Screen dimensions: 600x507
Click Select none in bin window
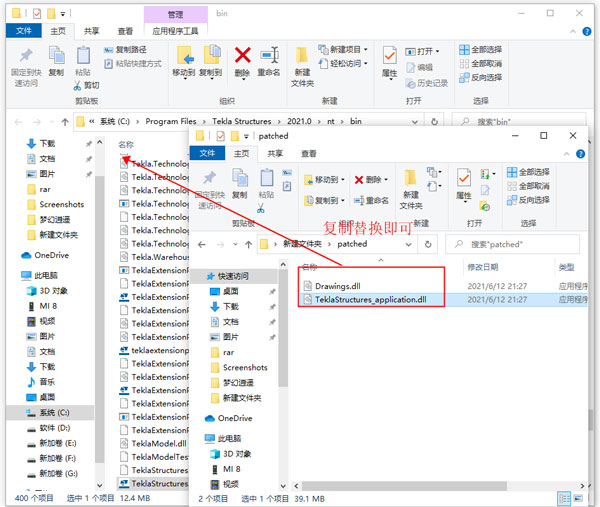pyautogui.click(x=481, y=64)
